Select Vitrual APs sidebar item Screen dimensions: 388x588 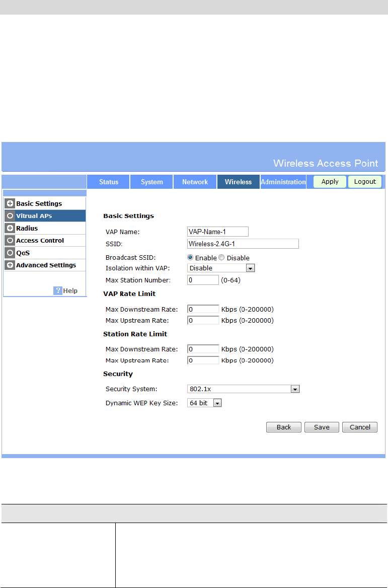pyautogui.click(x=45, y=216)
